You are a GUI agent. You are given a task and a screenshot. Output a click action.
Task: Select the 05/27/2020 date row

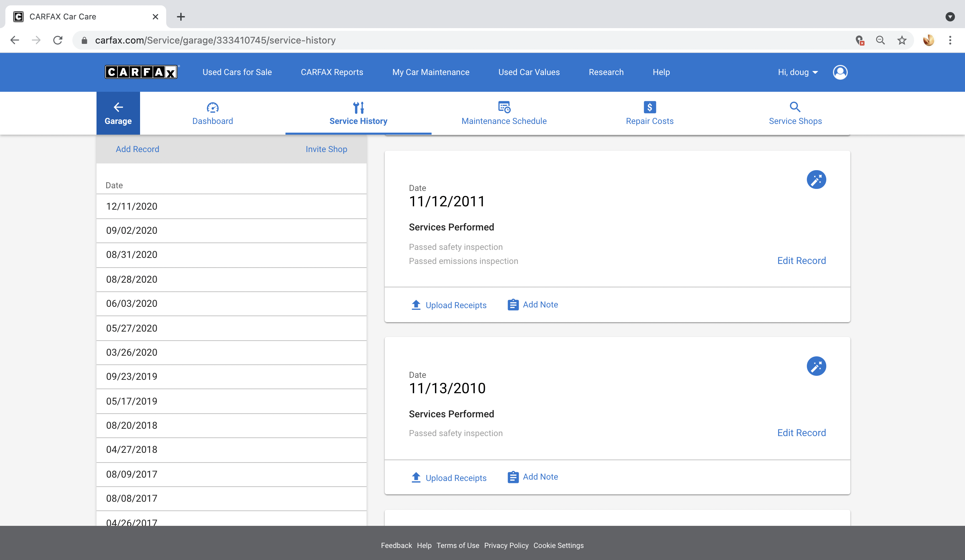232,328
